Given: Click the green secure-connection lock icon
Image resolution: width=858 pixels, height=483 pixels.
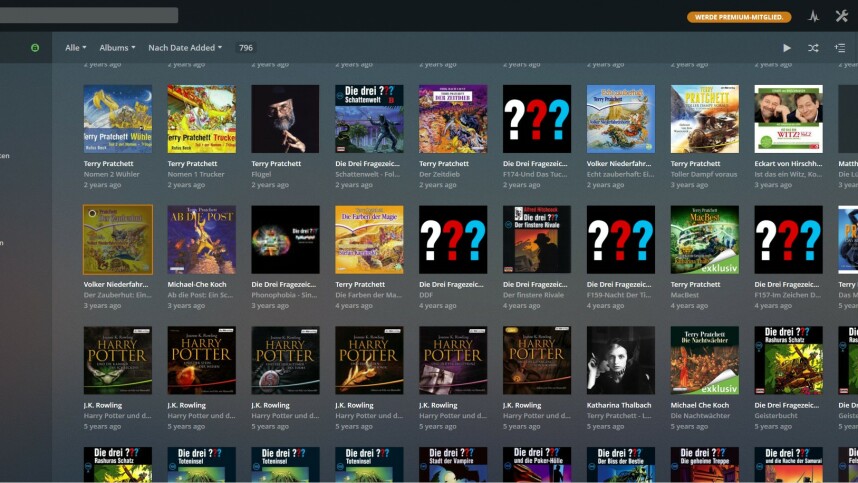Looking at the screenshot, I should coord(35,48).
